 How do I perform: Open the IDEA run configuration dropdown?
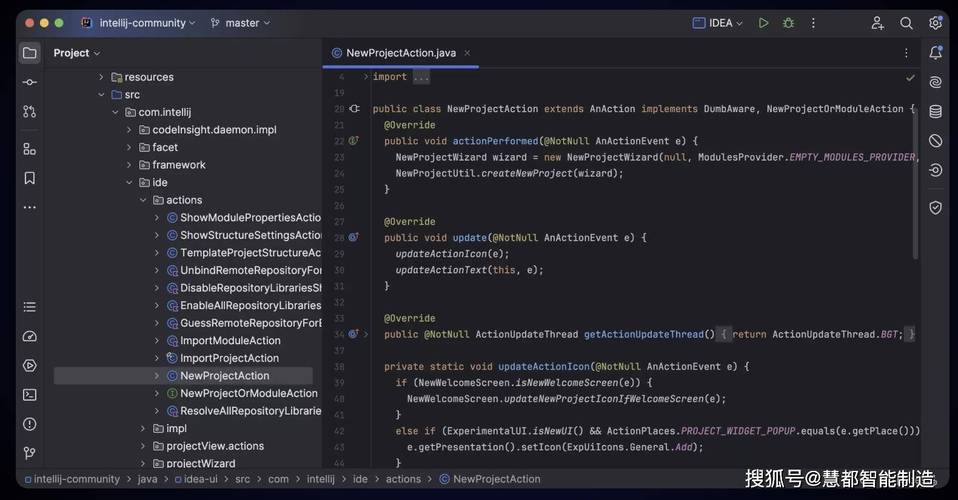(x=720, y=23)
